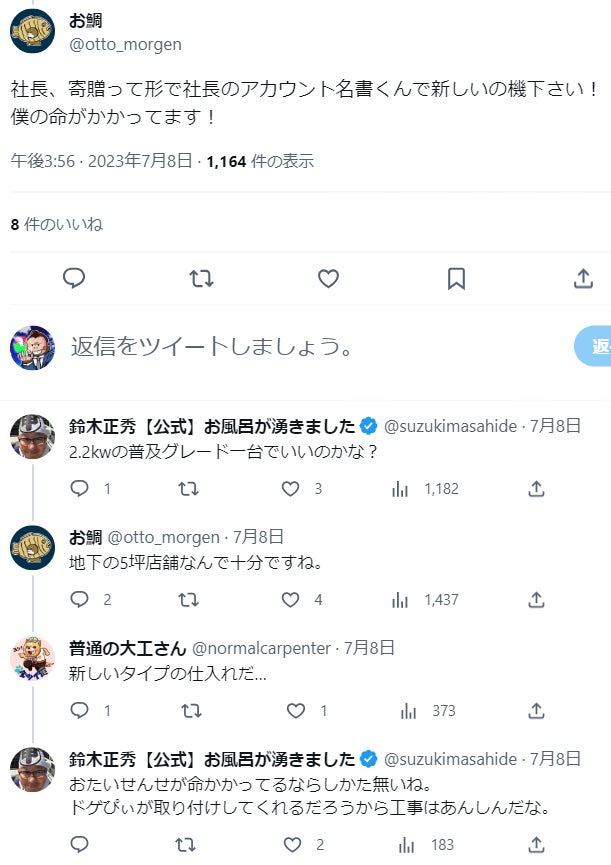Click the reply icon on main tweet
The image size is (611, 865).
tap(74, 278)
